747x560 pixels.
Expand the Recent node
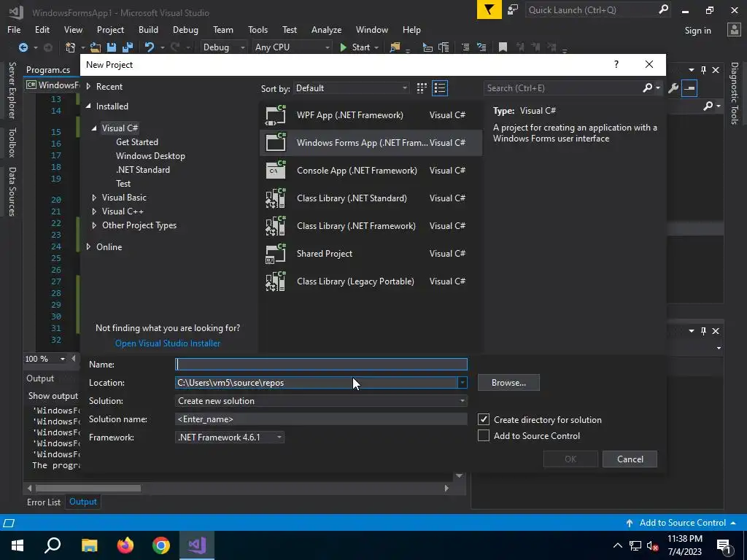point(88,86)
